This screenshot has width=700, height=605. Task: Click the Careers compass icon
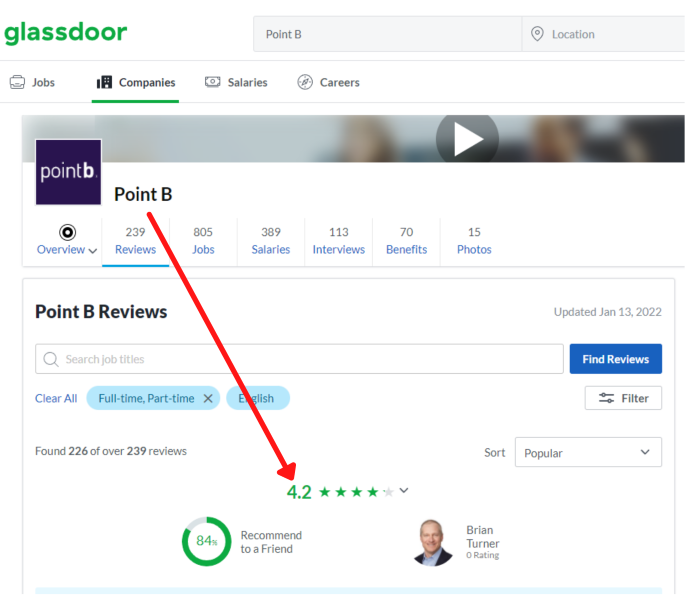(305, 82)
